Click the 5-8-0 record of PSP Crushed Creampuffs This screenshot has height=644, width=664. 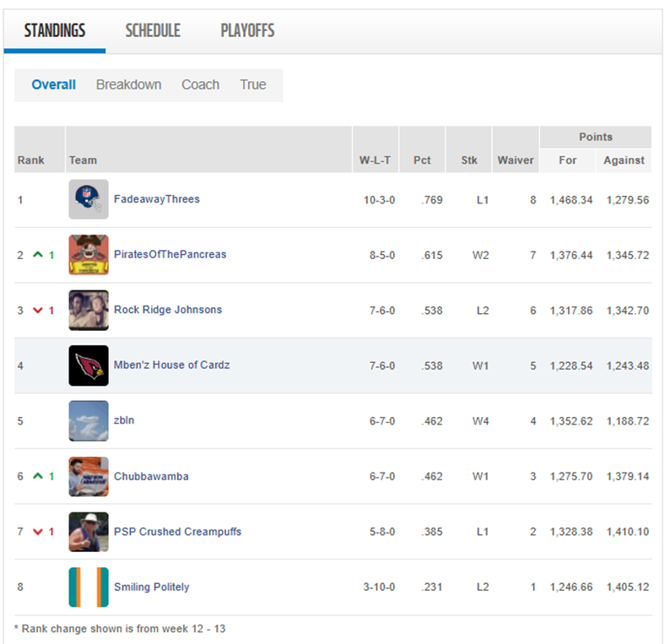point(382,532)
